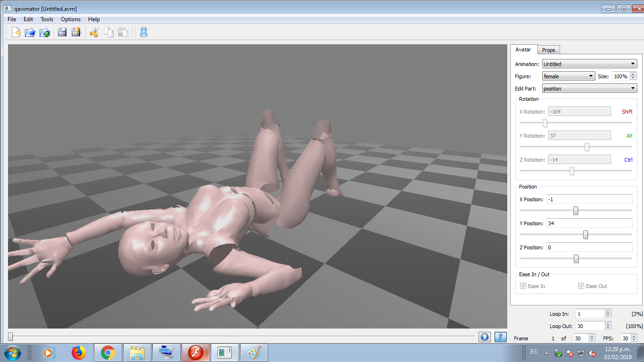Click the folder icon with green plus
This screenshot has height=362, width=644.
click(45, 32)
